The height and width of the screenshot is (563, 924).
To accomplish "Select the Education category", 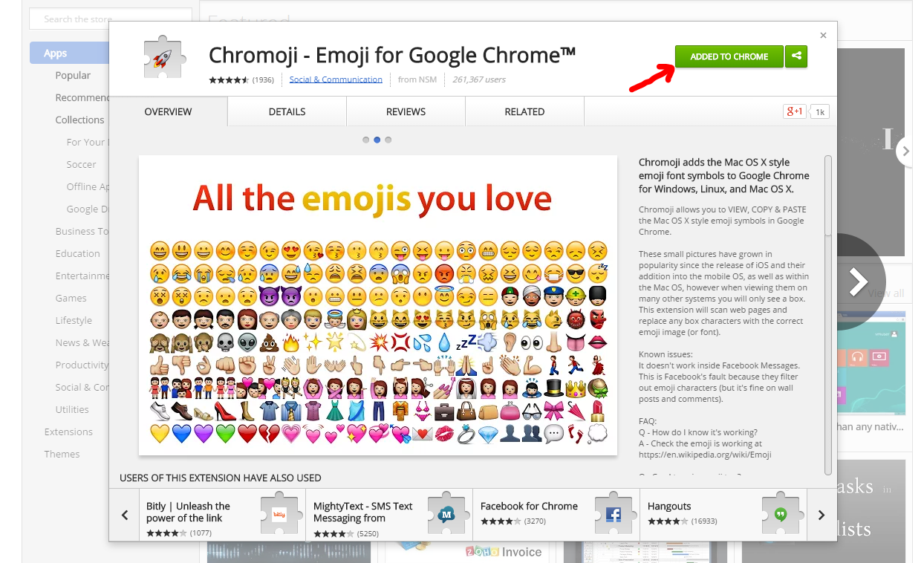I will [77, 253].
